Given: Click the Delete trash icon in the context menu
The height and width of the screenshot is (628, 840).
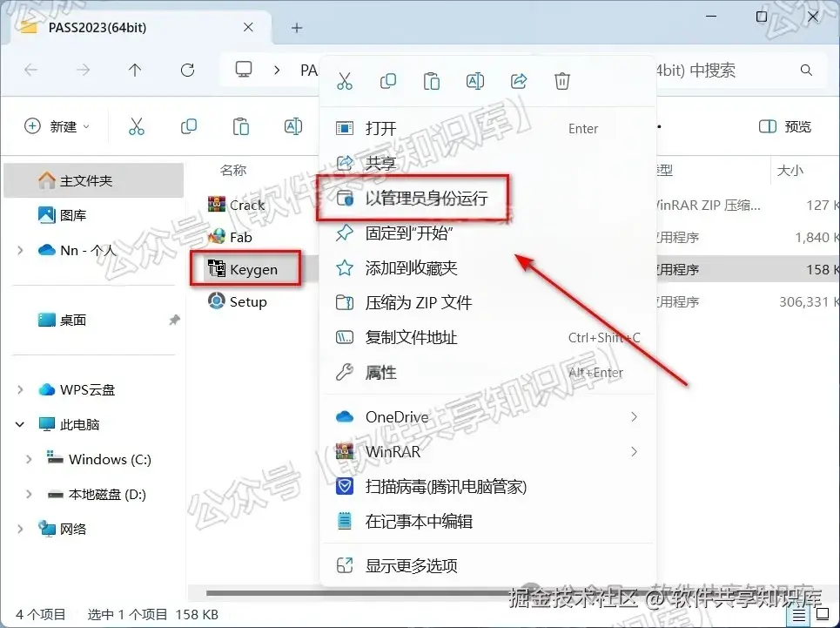Looking at the screenshot, I should (x=561, y=80).
